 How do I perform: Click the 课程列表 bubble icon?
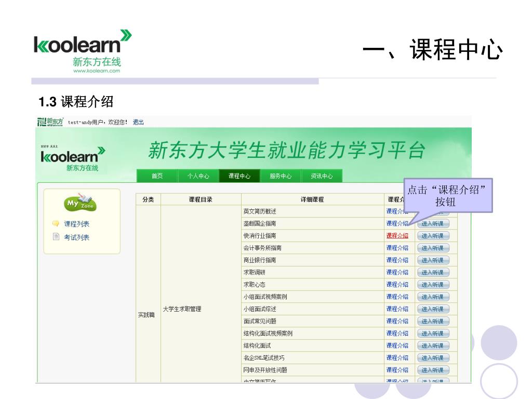pyautogui.click(x=56, y=223)
